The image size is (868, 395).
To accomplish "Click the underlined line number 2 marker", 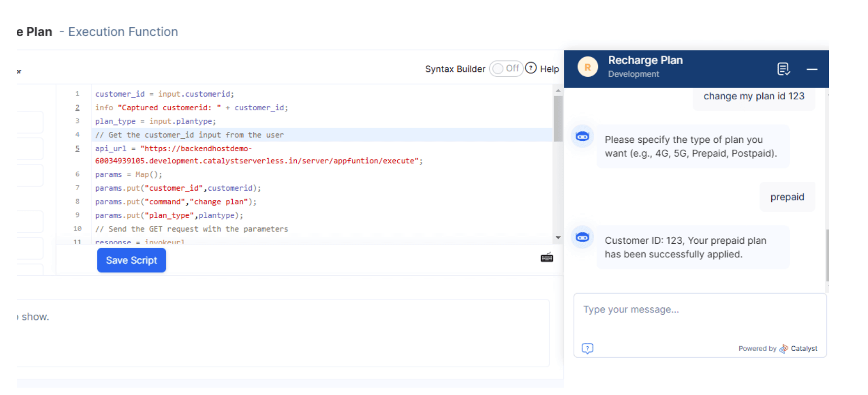I will coord(77,108).
